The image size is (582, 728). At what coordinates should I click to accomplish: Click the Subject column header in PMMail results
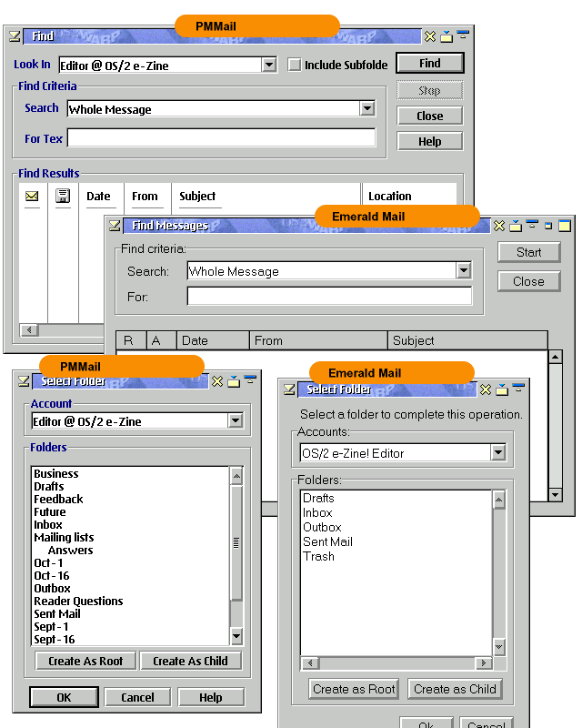[x=197, y=197]
